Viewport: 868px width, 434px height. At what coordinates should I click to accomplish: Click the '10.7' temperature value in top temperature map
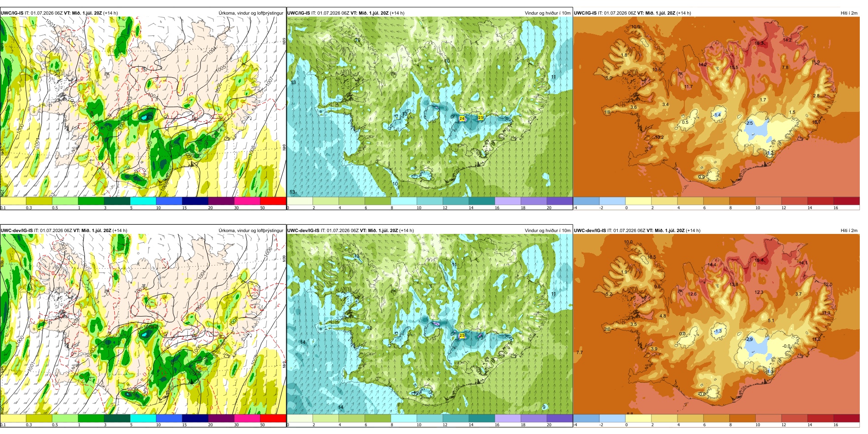coord(816,122)
